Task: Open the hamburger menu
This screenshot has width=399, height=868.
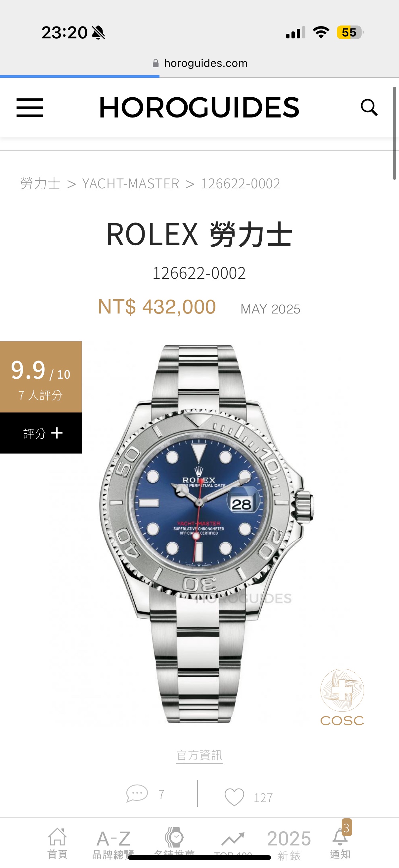Action: pos(30,108)
